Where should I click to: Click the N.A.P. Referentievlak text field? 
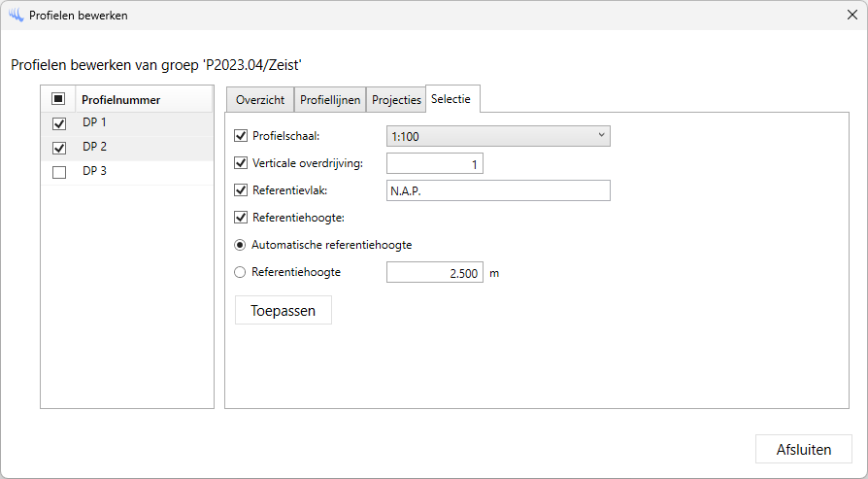[498, 190]
